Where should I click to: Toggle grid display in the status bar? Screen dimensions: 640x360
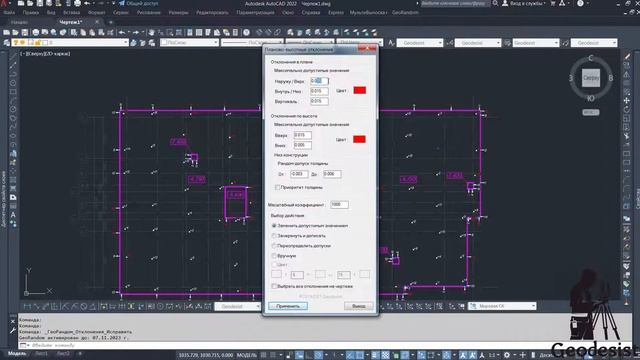pos(264,355)
